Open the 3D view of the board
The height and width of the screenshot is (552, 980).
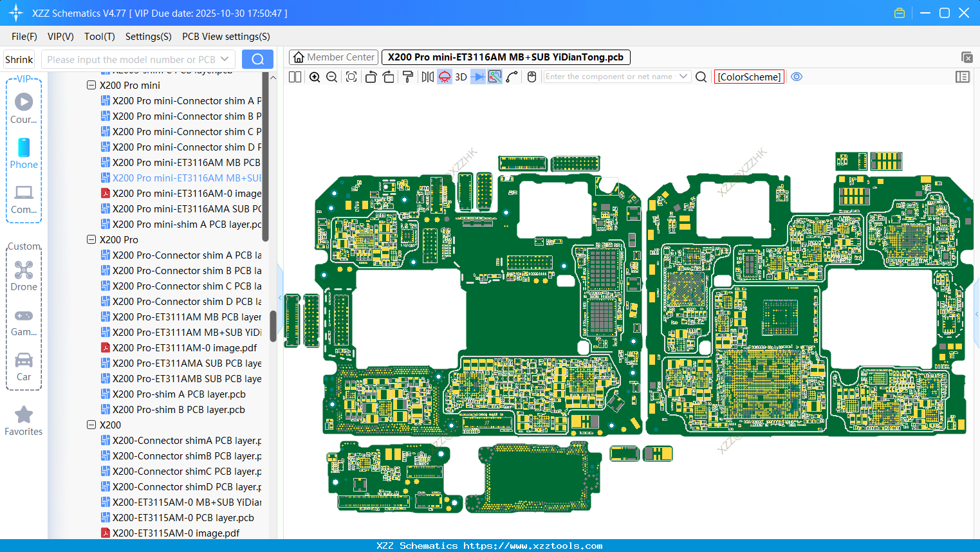461,77
